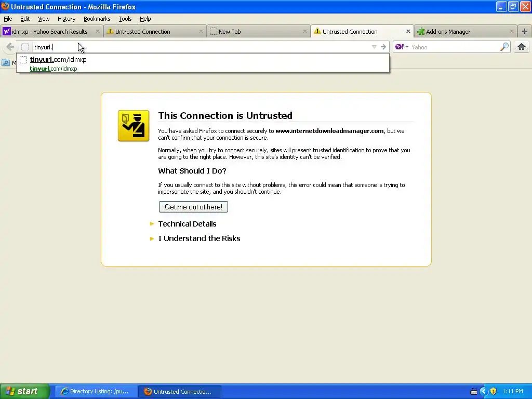Viewport: 532px width, 399px height.
Task: Click the Back arrow navigation button
Action: coord(10,47)
